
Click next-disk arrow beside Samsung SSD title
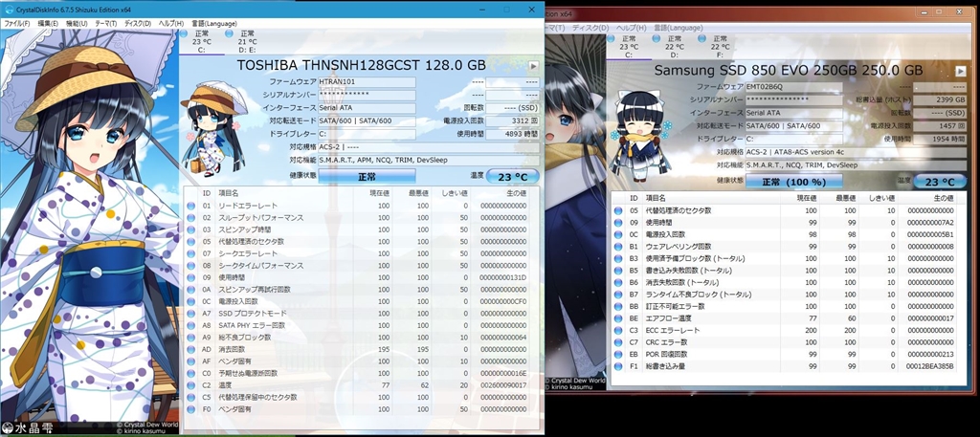[960, 71]
